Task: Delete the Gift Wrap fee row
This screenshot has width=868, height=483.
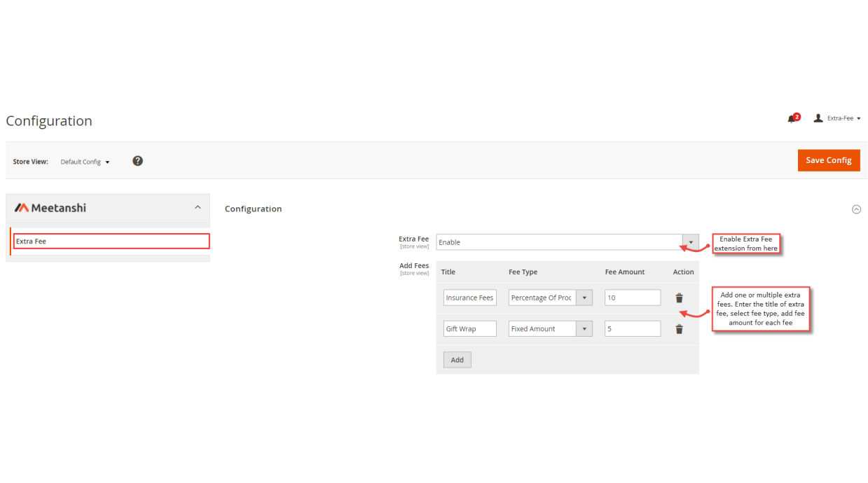Action: [679, 329]
